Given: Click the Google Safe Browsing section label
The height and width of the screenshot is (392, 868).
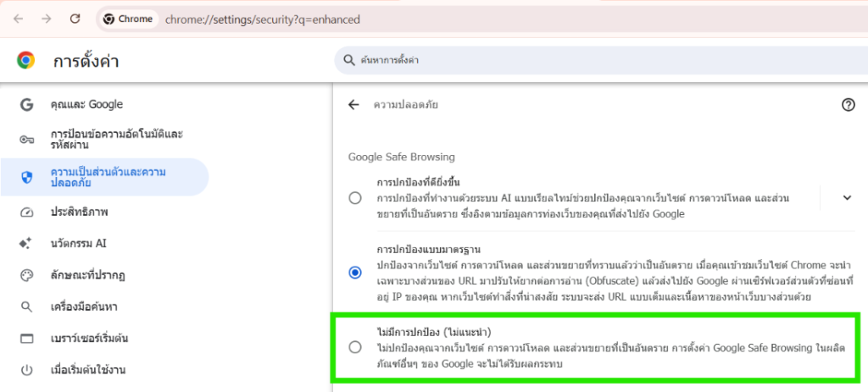Looking at the screenshot, I should click(x=401, y=157).
